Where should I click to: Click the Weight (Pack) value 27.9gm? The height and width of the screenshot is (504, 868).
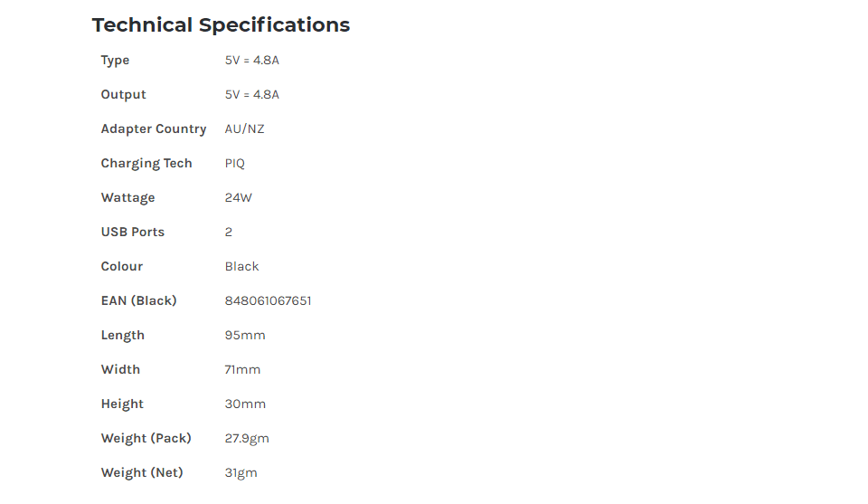(x=247, y=438)
